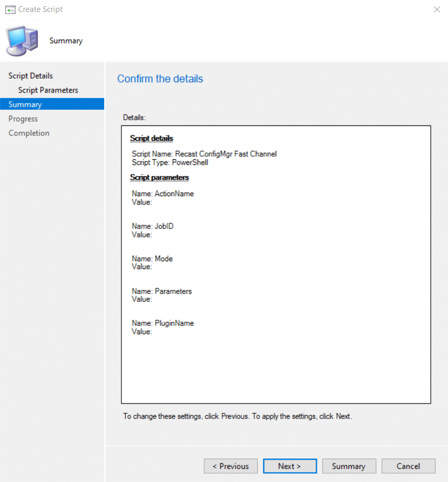
Task: Click the JobID parameter entry
Action: click(154, 226)
